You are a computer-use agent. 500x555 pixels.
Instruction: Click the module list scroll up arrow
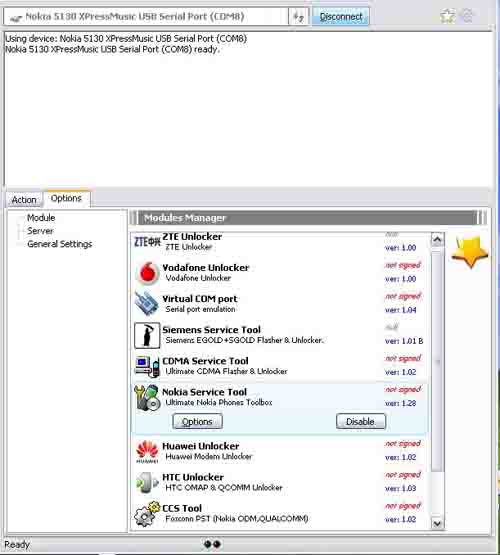pos(437,240)
